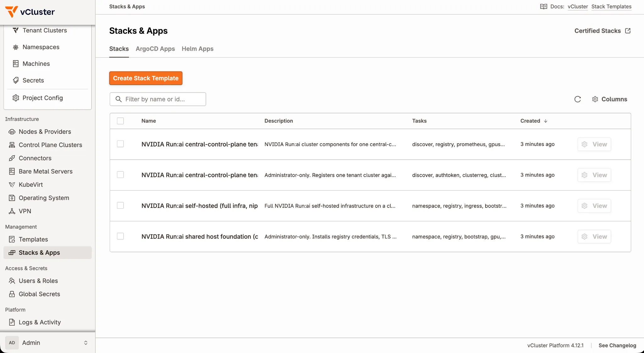Image resolution: width=644 pixels, height=353 pixels.
Task: Click the Create Stack Template button
Action: (x=146, y=78)
